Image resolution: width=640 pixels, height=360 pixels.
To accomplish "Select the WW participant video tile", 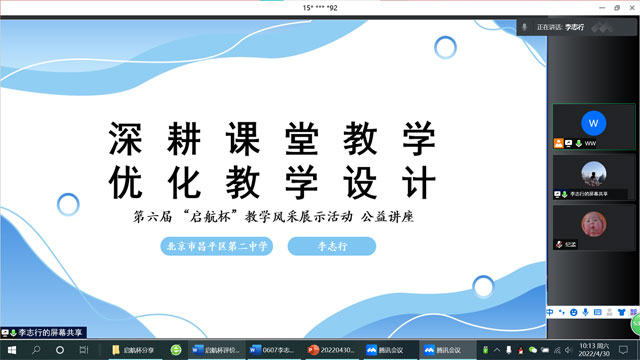I will click(593, 127).
